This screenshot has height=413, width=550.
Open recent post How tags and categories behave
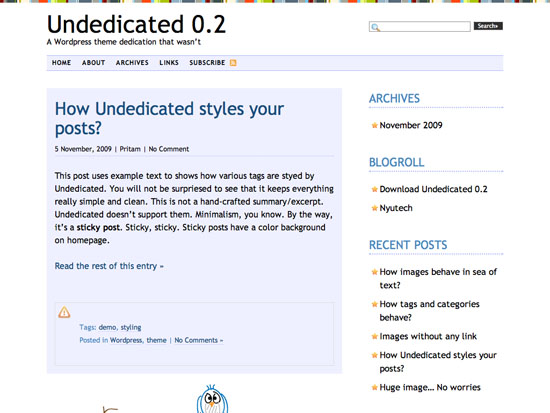click(429, 311)
